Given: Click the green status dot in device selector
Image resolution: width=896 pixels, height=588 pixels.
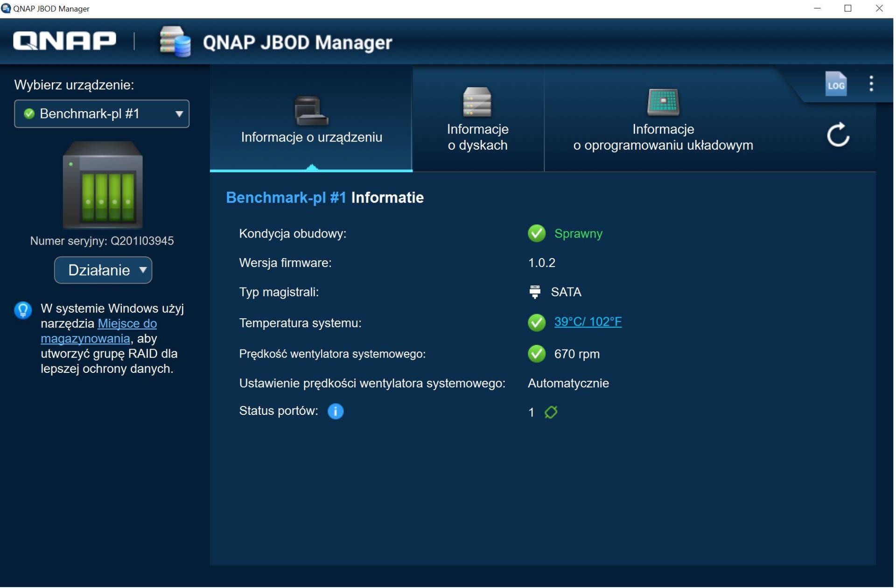Looking at the screenshot, I should tap(29, 114).
